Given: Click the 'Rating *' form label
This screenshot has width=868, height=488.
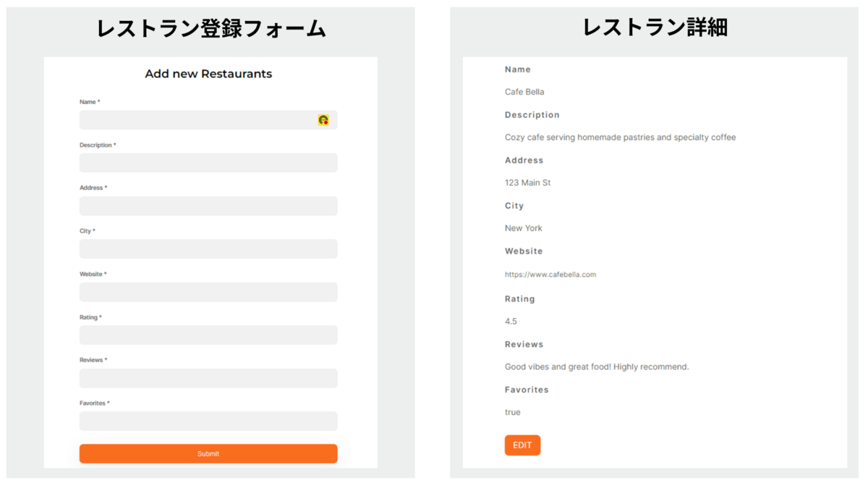Looking at the screenshot, I should (90, 317).
